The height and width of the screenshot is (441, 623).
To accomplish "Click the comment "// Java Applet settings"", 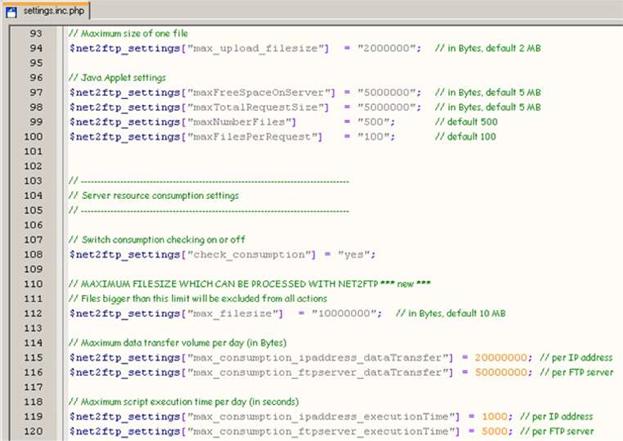I will pyautogui.click(x=117, y=78).
